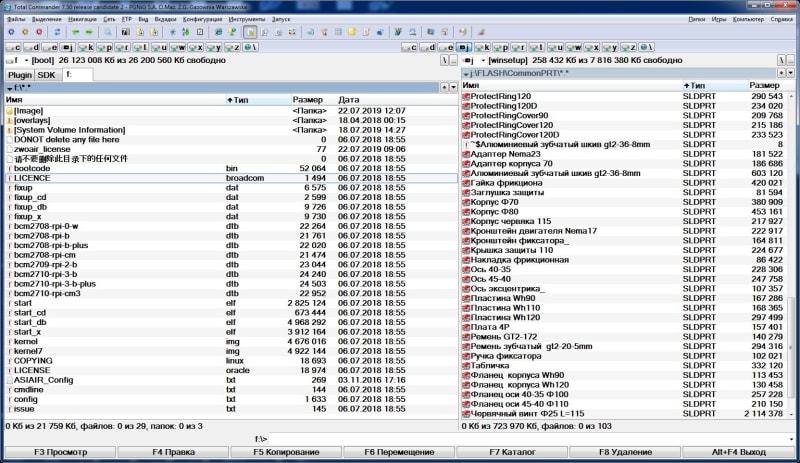Click the SLDPRT icon of ProtectRing120
Image resolution: width=800 pixels, height=463 pixels.
[466, 96]
